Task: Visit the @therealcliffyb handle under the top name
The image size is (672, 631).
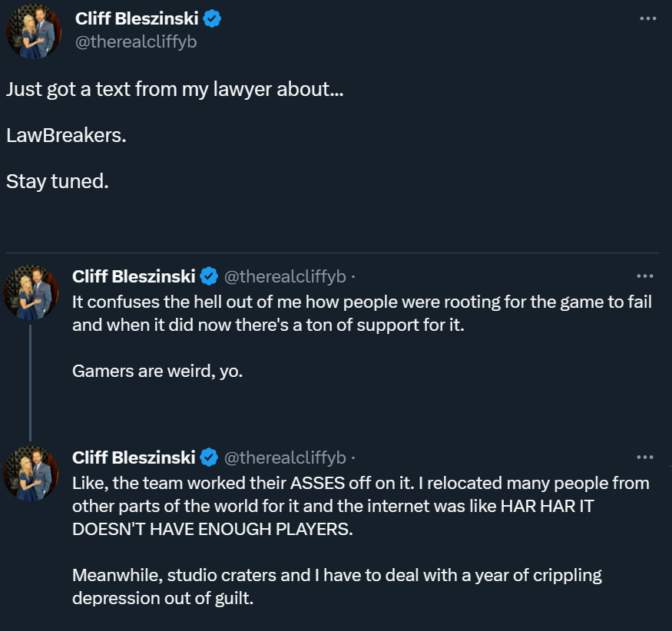Action: click(x=136, y=42)
